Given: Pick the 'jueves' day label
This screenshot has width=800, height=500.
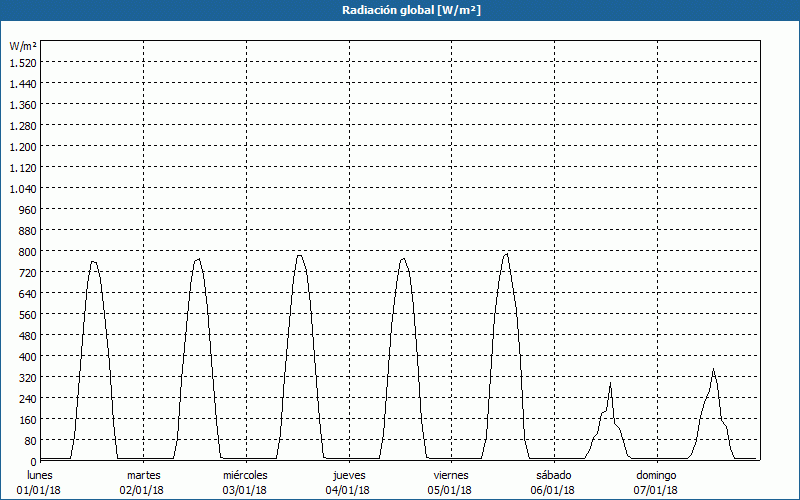Looking at the screenshot, I should click(x=349, y=475).
